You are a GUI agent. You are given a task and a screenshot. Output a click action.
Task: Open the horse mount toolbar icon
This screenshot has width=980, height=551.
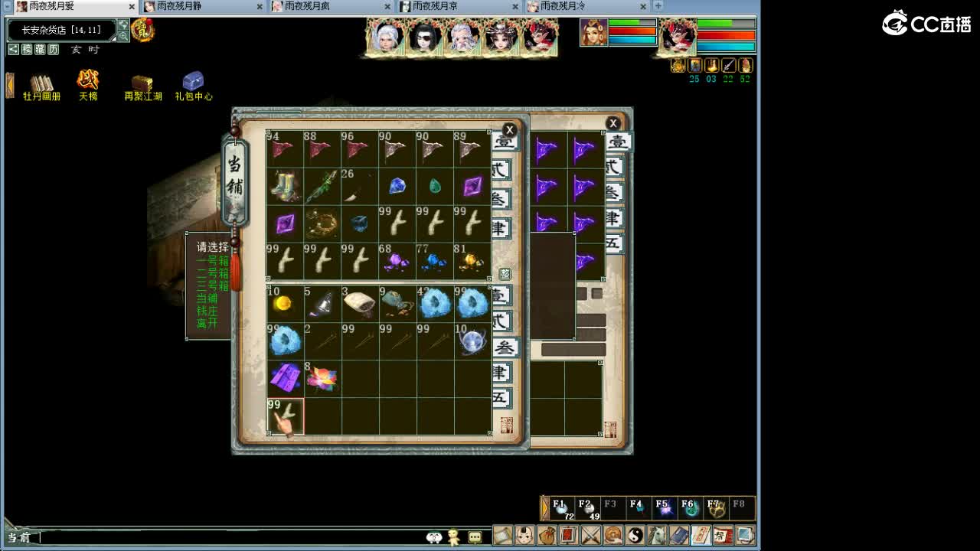click(658, 535)
